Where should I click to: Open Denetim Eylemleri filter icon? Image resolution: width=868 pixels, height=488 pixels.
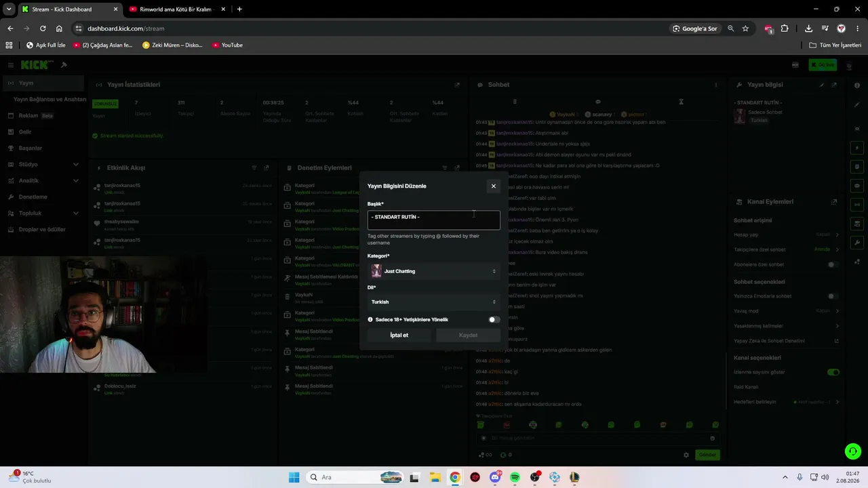point(445,167)
